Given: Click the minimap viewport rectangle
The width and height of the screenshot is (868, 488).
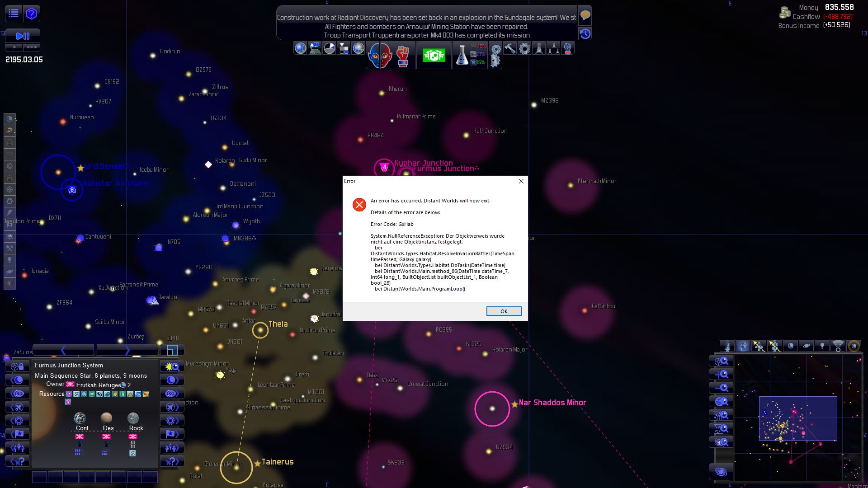Looking at the screenshot, I should coord(797,418).
